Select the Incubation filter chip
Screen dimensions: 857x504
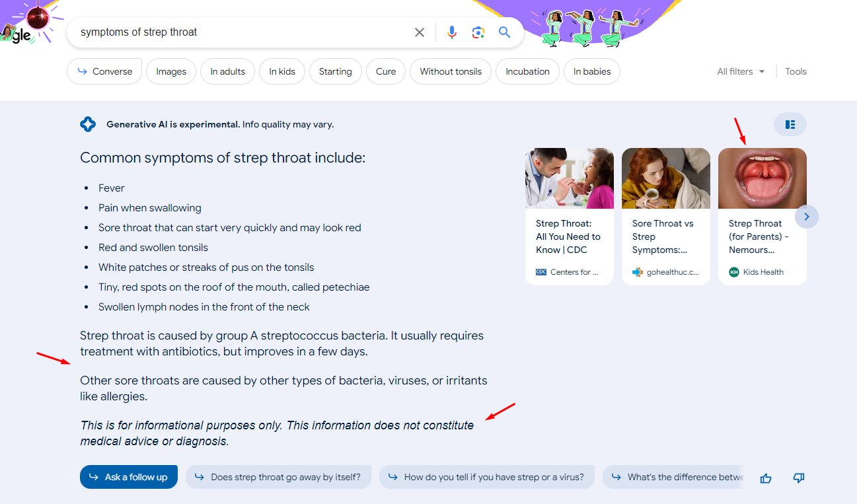(x=527, y=71)
